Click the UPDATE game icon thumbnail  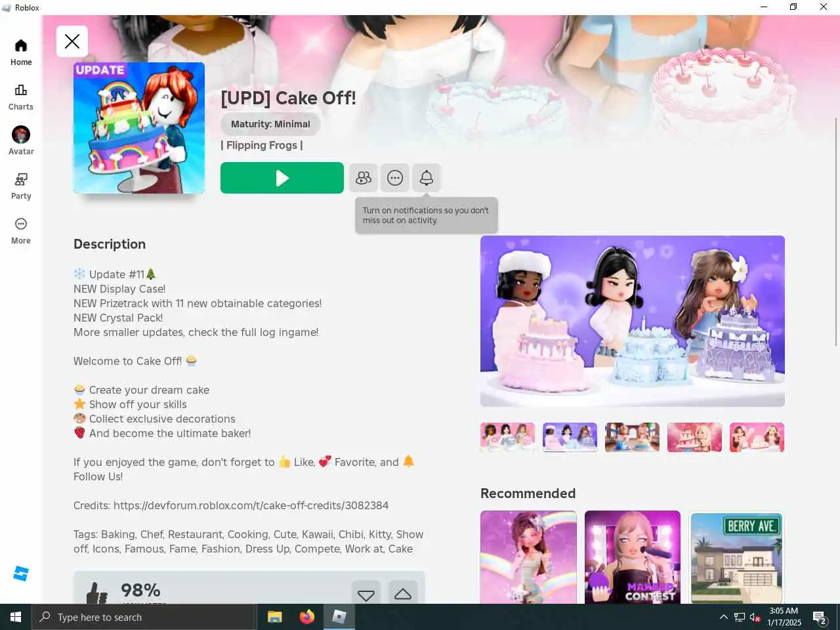pos(139,128)
